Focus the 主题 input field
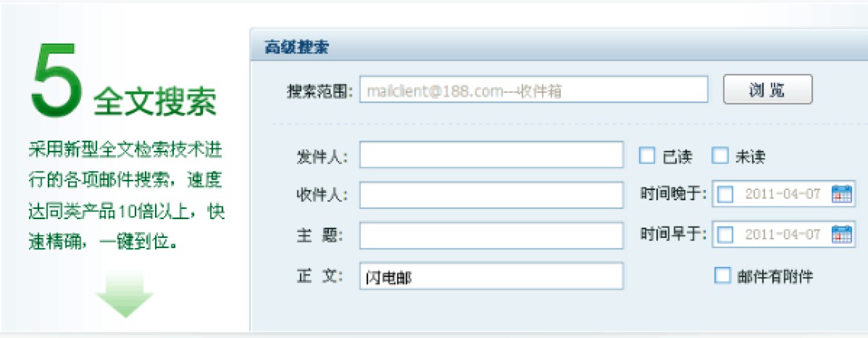Screen dimensions: 868x338 coord(491,236)
